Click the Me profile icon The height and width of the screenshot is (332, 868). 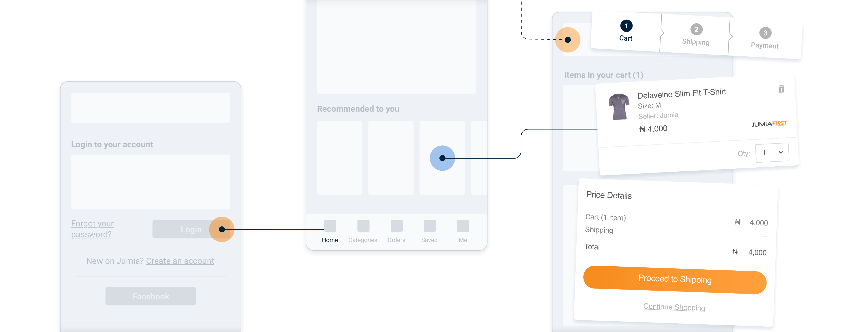point(463,226)
